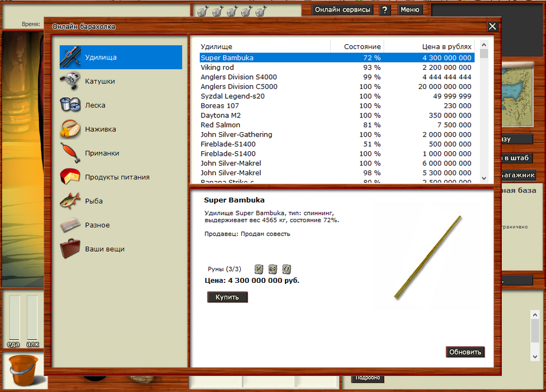Click the Рыба fish icon
This screenshot has height=392, width=546.
coord(70,201)
